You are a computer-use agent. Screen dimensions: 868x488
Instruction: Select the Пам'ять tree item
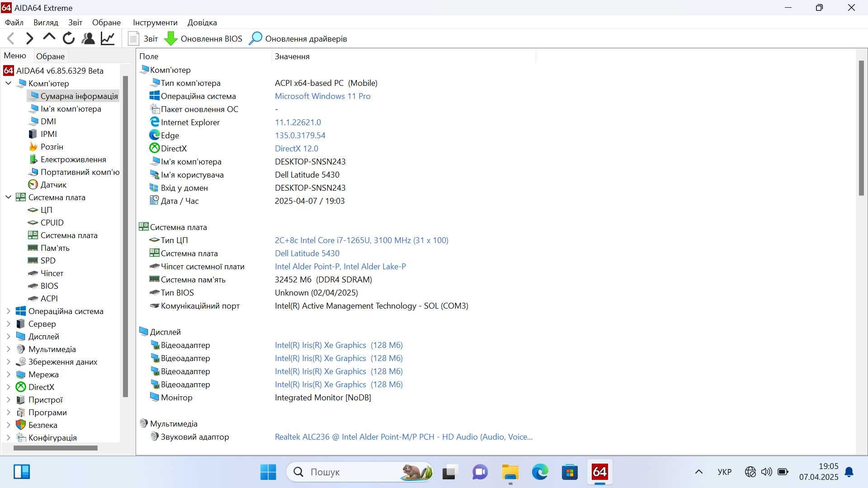coord(49,248)
